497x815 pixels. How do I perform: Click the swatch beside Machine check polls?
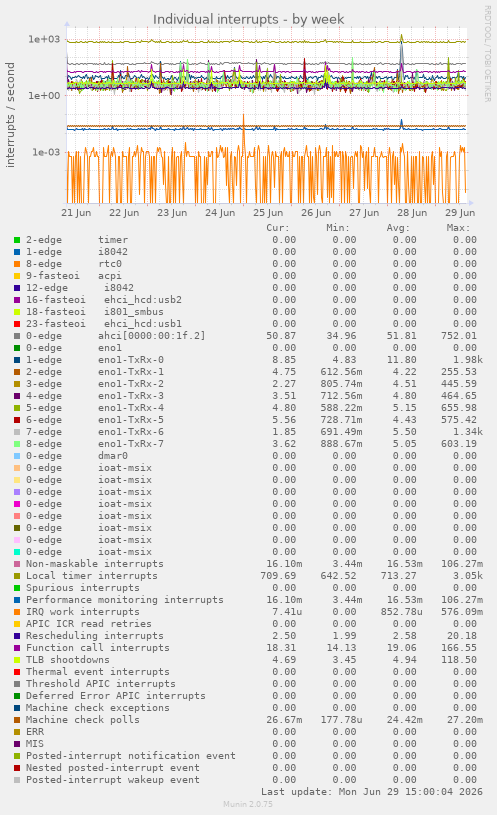tap(17, 720)
